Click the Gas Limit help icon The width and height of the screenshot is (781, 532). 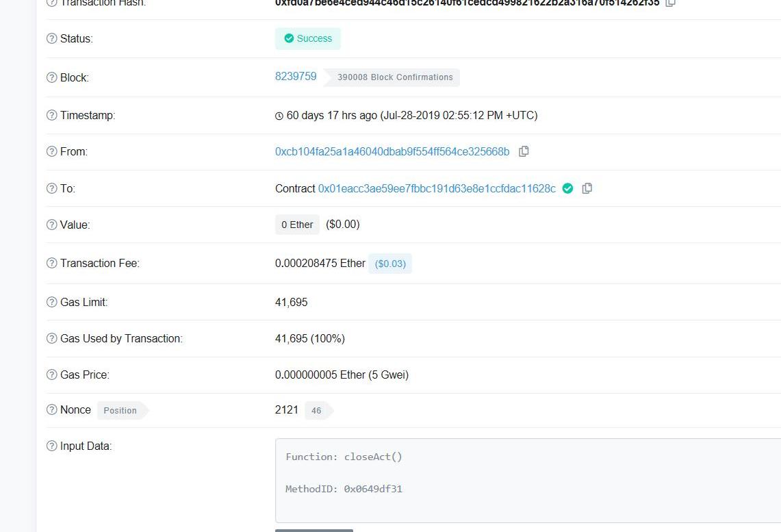pyautogui.click(x=51, y=302)
